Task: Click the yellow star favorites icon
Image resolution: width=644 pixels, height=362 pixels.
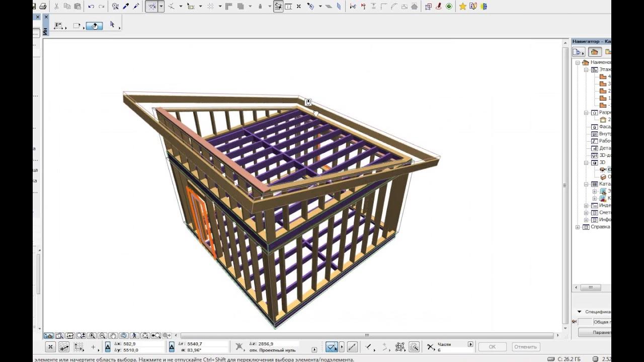Action: pos(462,7)
